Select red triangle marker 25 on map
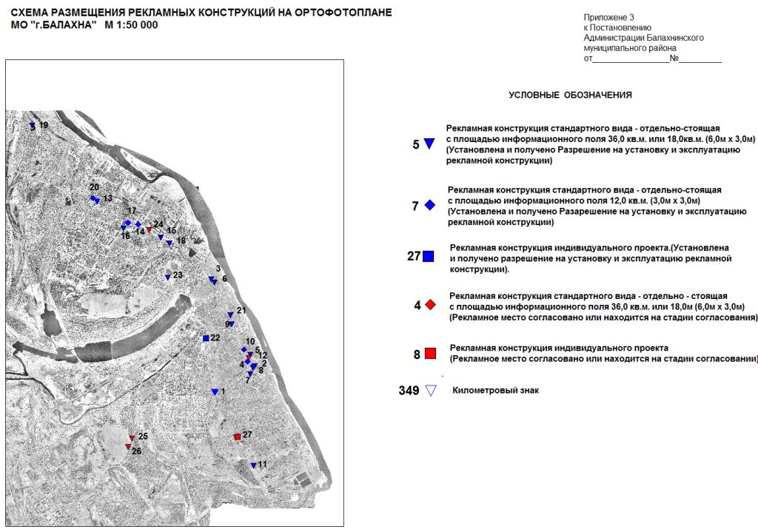758x532 pixels. point(132,438)
